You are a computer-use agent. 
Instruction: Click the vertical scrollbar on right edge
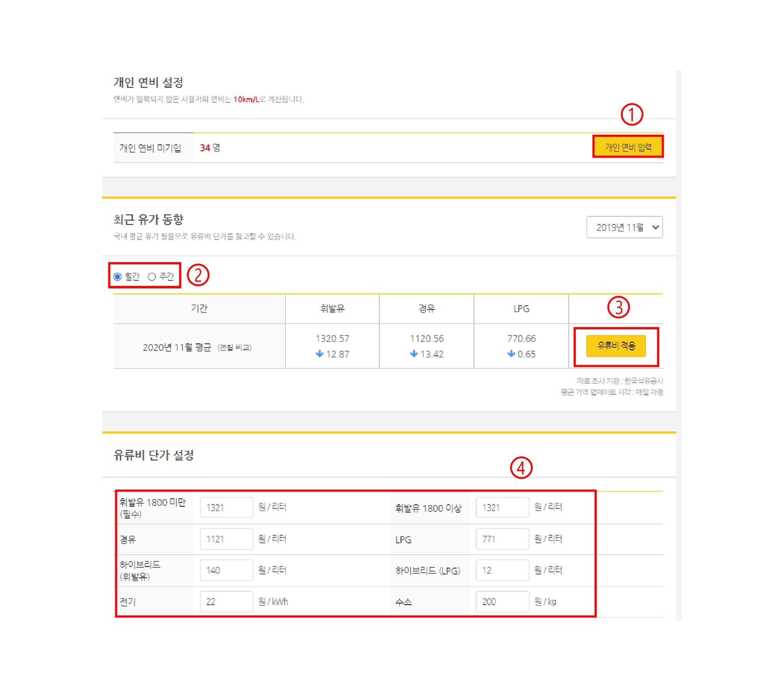pyautogui.click(x=679, y=345)
